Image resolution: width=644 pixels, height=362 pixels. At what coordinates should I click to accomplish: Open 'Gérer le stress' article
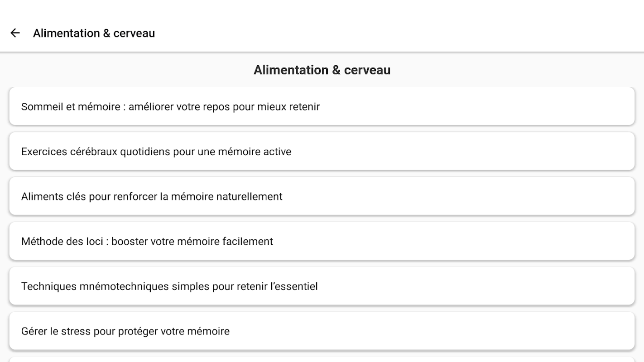pyautogui.click(x=322, y=331)
